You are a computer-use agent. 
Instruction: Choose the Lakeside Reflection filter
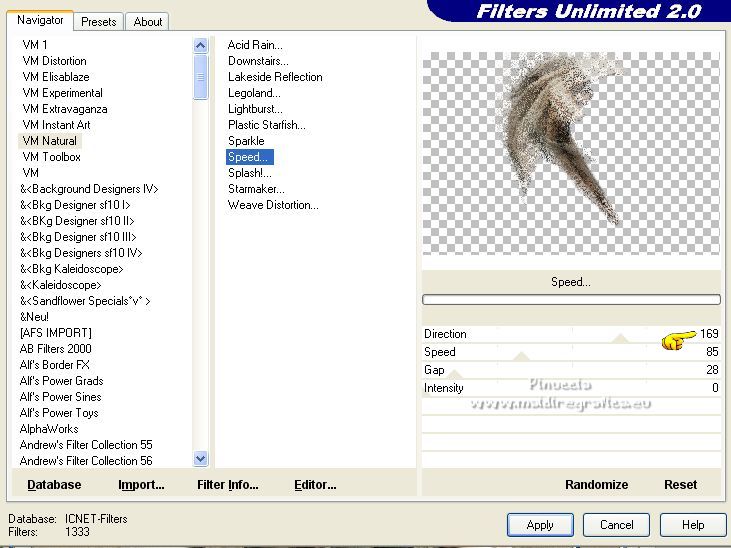[275, 76]
